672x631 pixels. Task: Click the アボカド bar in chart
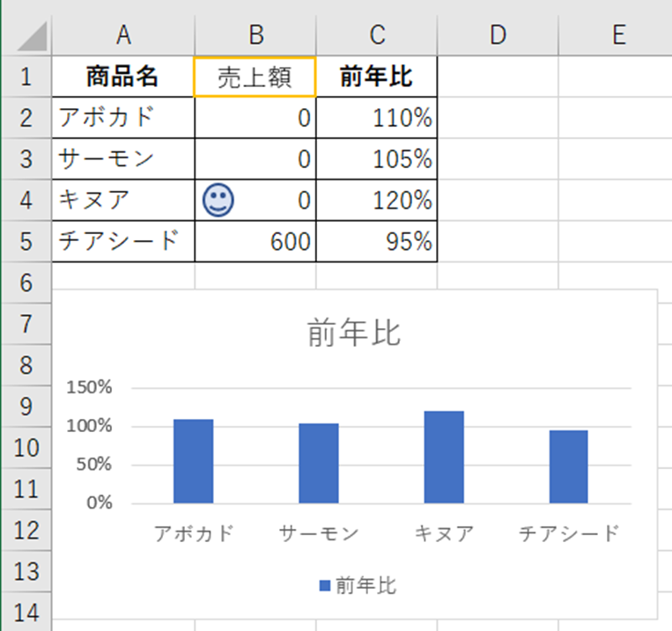pyautogui.click(x=193, y=461)
